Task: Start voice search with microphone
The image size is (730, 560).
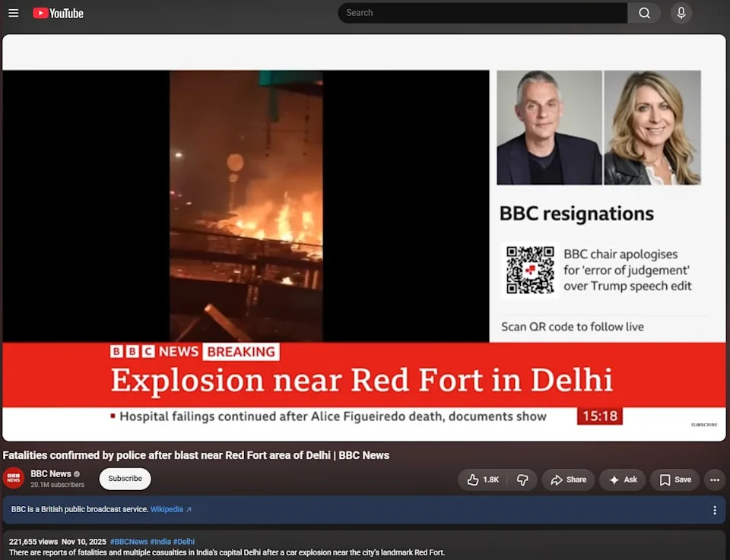Action: pos(681,13)
